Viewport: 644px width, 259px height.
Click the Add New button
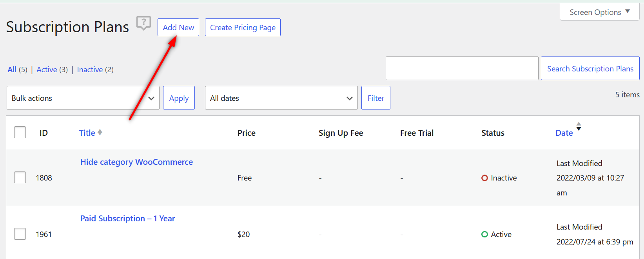pos(178,27)
